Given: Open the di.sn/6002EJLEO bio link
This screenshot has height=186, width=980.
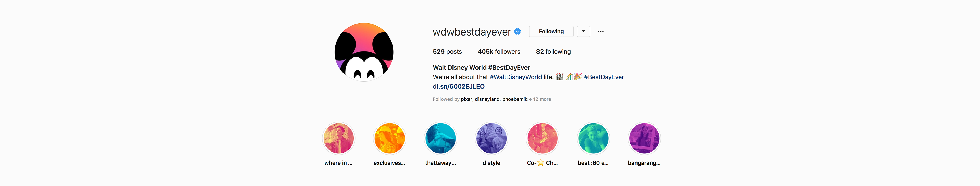Looking at the screenshot, I should point(458,87).
